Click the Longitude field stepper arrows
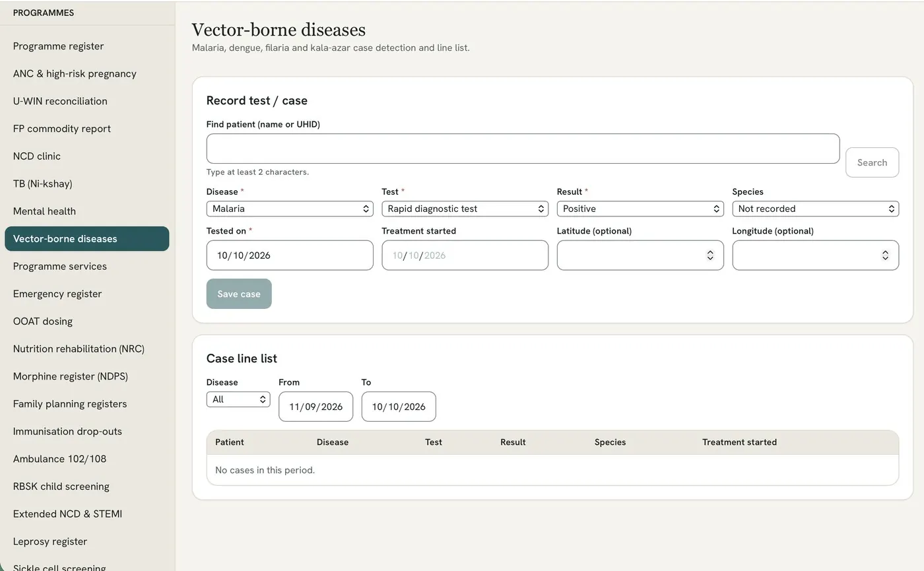This screenshot has height=571, width=924. [x=885, y=255]
